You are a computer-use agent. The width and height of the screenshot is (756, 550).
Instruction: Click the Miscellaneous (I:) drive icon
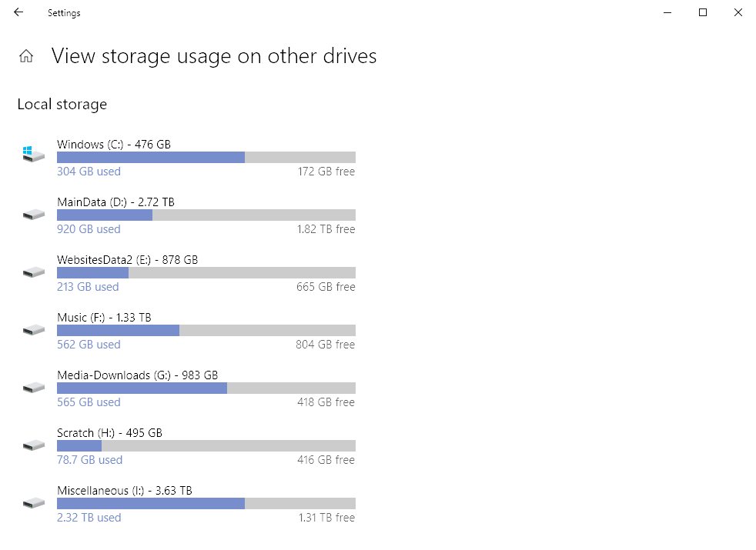point(34,504)
